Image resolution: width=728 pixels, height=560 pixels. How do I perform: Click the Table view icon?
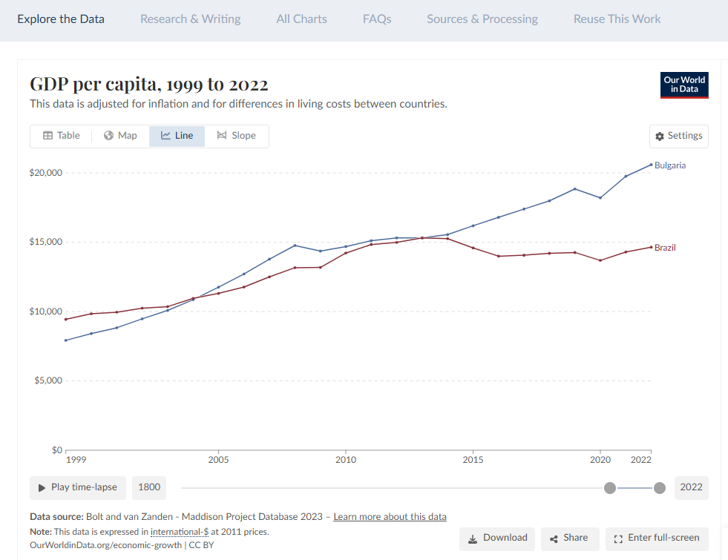click(x=47, y=136)
